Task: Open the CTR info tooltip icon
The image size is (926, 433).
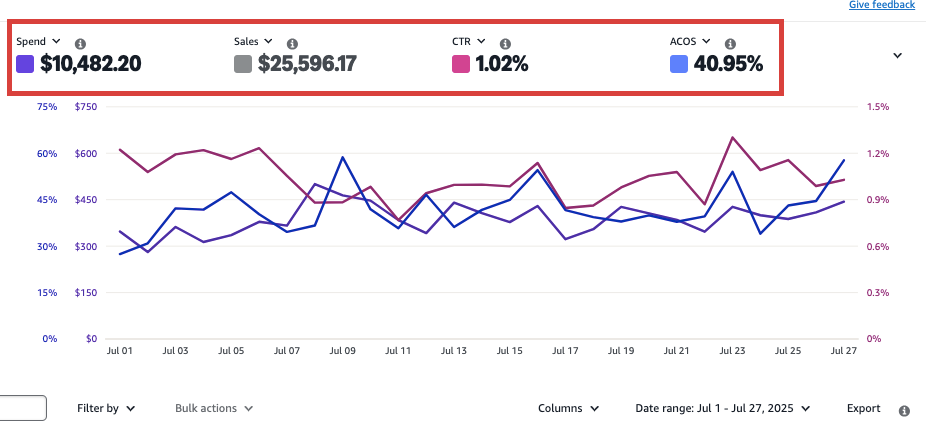Action: pyautogui.click(x=505, y=44)
